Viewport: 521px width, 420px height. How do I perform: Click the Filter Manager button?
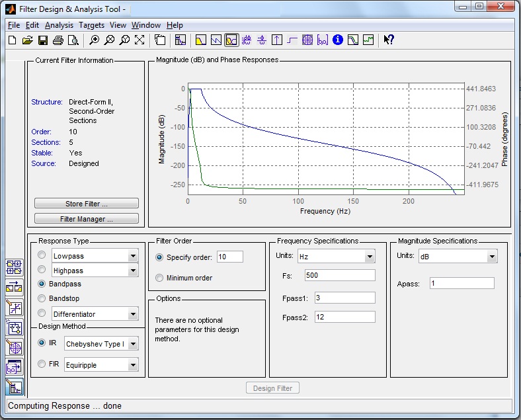pyautogui.click(x=86, y=219)
